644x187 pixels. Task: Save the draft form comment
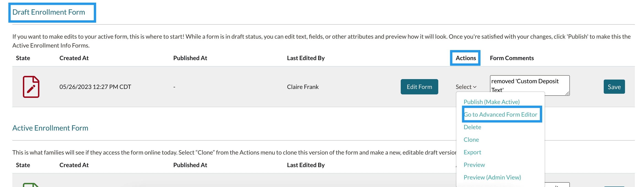[x=614, y=87]
